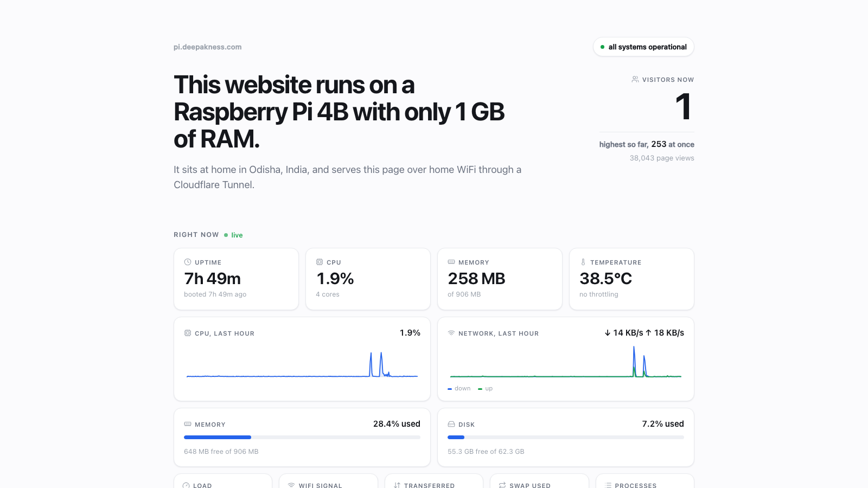Click the large visitors count 1
Screen dimensions: 868x488
tap(684, 107)
